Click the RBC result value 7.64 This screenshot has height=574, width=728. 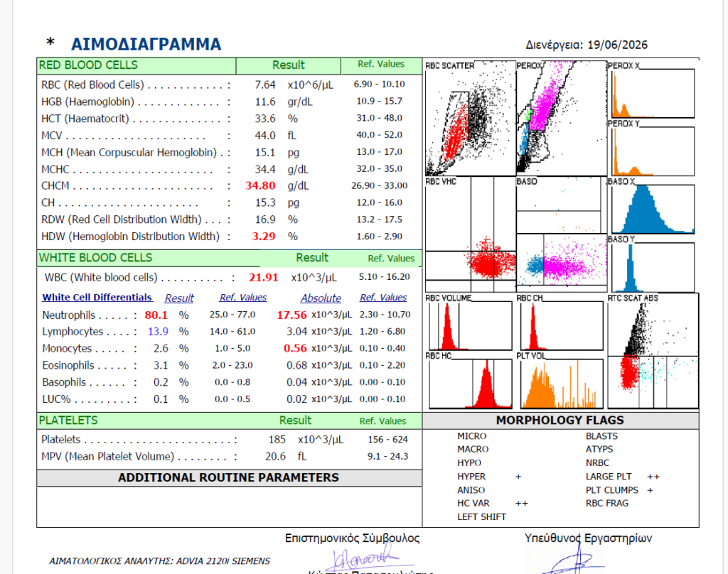pyautogui.click(x=265, y=85)
